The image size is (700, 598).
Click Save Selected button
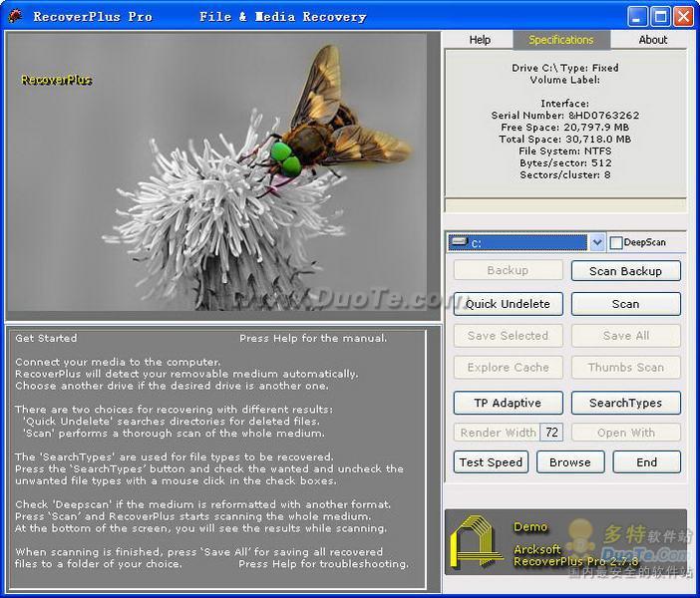point(508,336)
